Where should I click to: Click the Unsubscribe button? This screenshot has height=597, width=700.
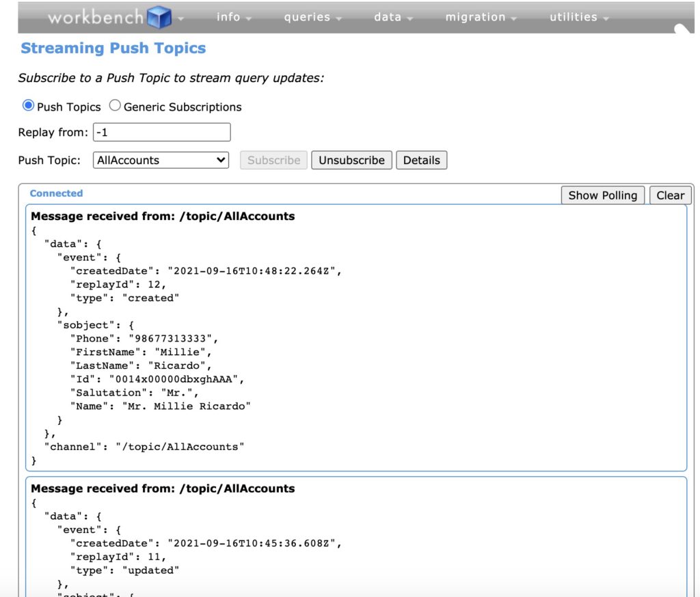(351, 160)
